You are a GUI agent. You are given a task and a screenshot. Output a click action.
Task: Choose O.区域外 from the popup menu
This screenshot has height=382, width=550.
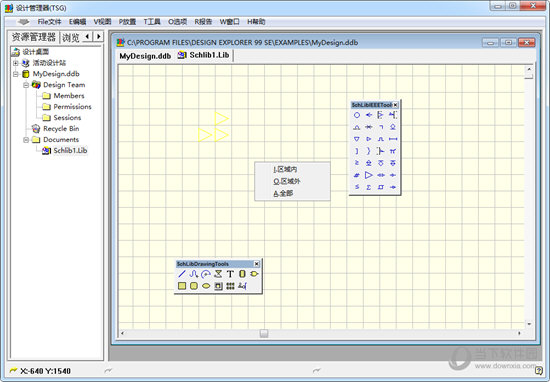click(292, 181)
